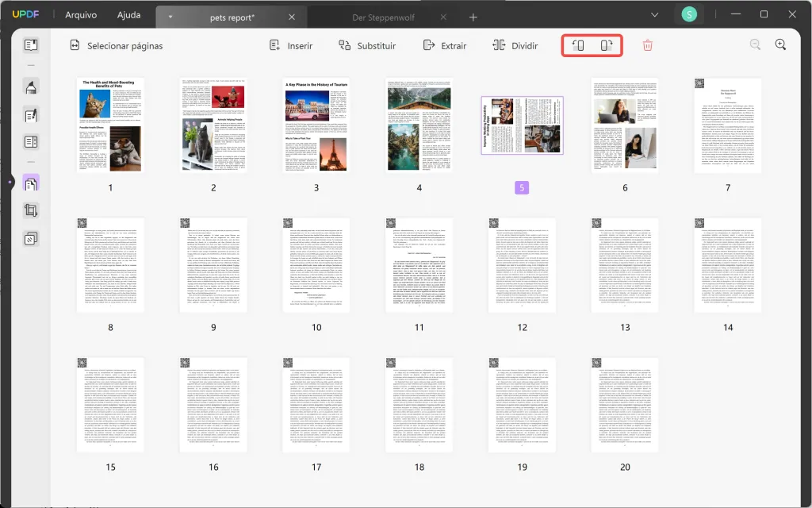Rotate the selected page to the right
The width and height of the screenshot is (812, 508).
tap(607, 45)
